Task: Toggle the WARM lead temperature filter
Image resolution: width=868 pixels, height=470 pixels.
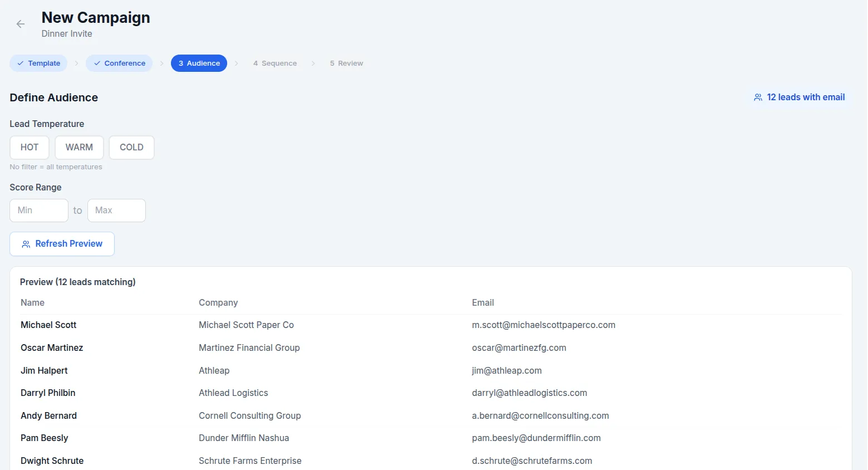Action: click(79, 148)
